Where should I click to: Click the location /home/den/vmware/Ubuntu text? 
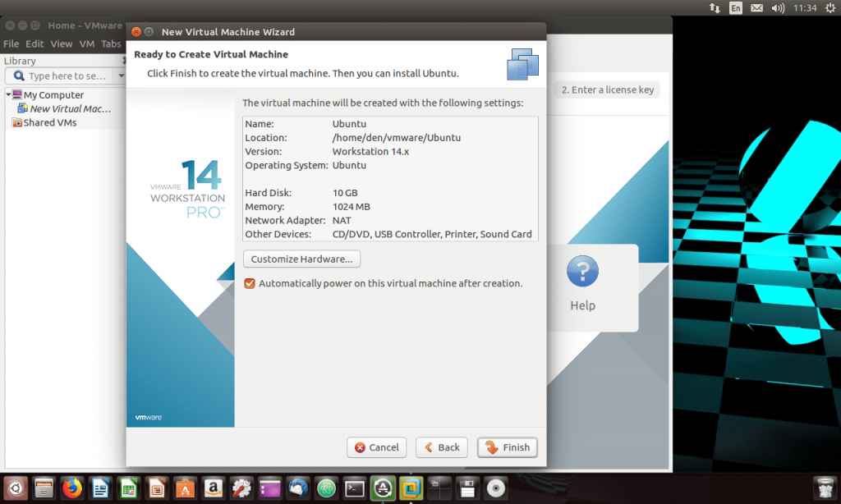tap(397, 138)
